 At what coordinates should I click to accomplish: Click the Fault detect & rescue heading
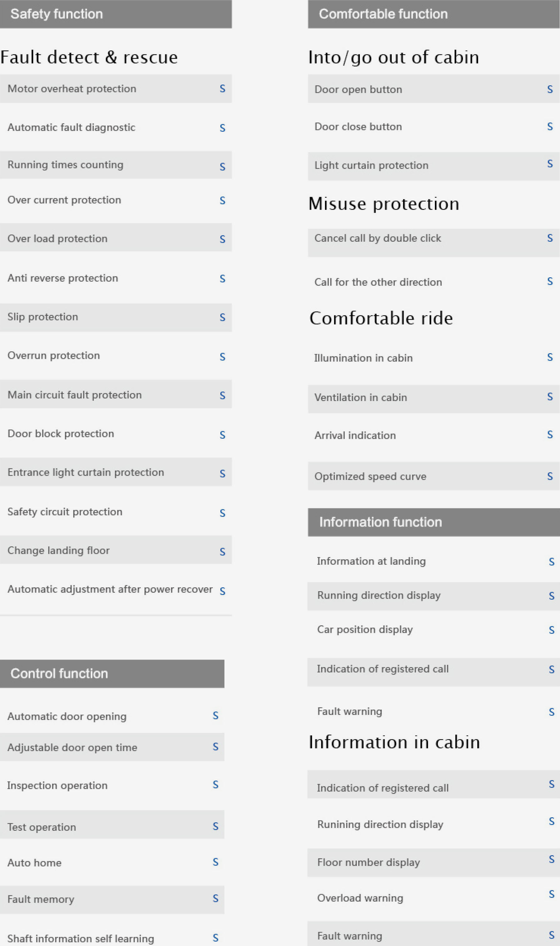tap(89, 57)
